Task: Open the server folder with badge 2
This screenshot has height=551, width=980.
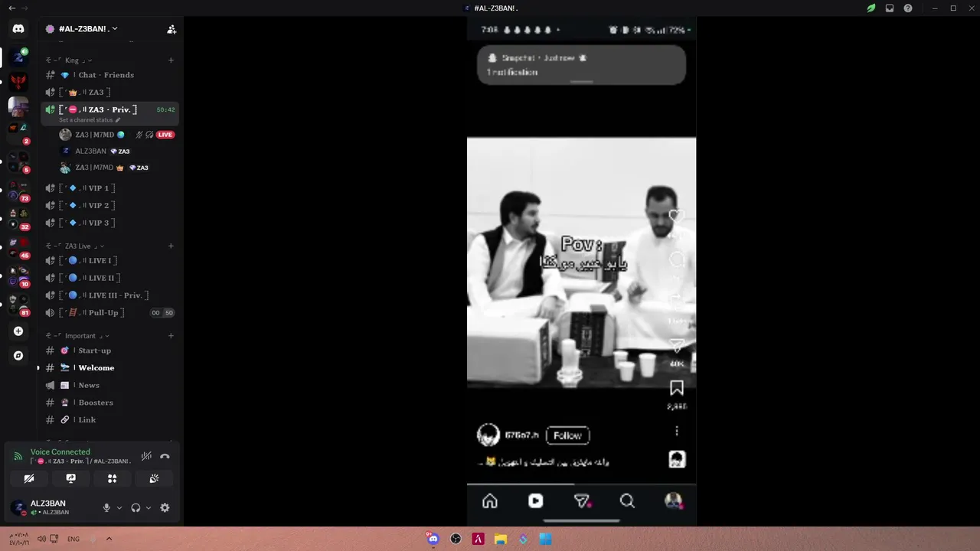Action: [x=18, y=133]
